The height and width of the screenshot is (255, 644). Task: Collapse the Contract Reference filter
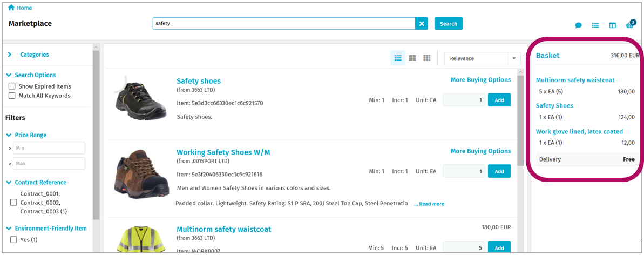click(37, 183)
